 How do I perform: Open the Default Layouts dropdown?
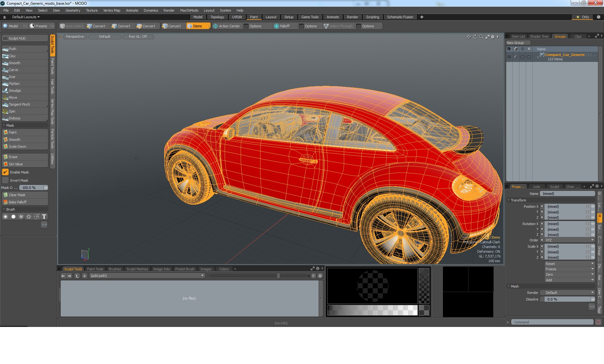pos(26,17)
